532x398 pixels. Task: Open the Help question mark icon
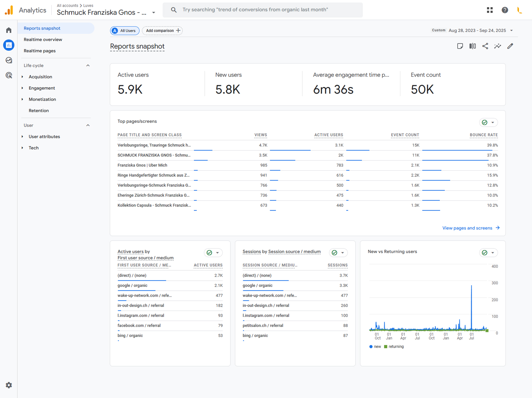click(505, 10)
